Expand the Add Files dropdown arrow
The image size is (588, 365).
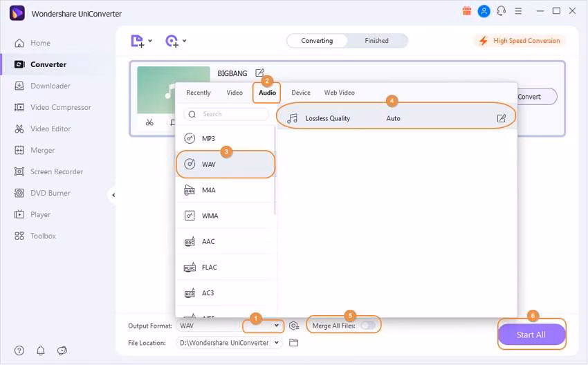click(x=150, y=41)
